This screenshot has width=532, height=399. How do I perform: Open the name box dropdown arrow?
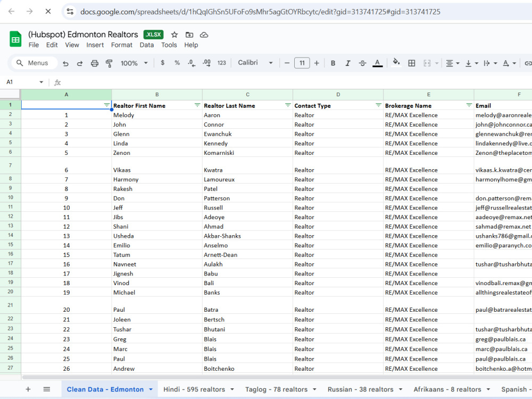[x=41, y=82]
